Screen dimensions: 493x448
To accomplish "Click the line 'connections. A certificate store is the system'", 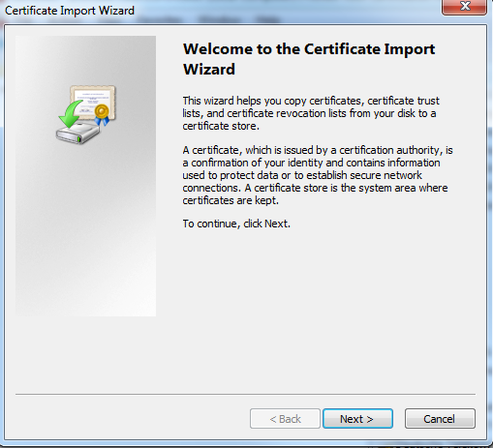I will coord(315,188).
